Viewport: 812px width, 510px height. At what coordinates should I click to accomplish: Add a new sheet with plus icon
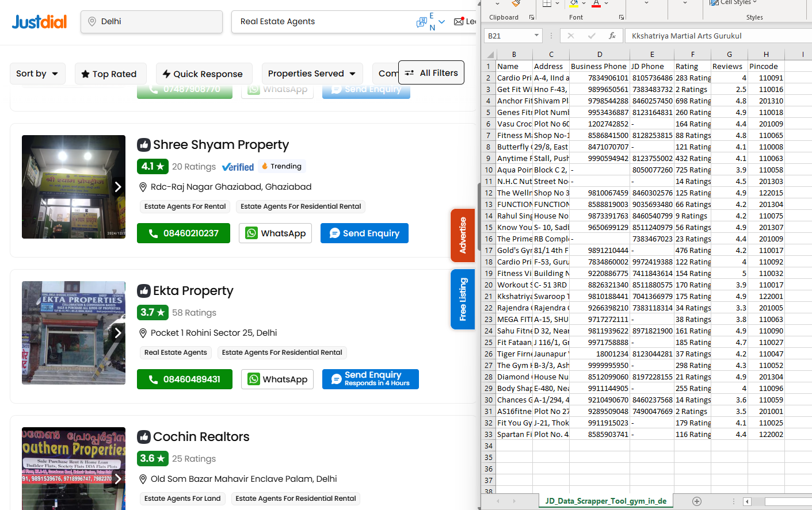tap(697, 501)
